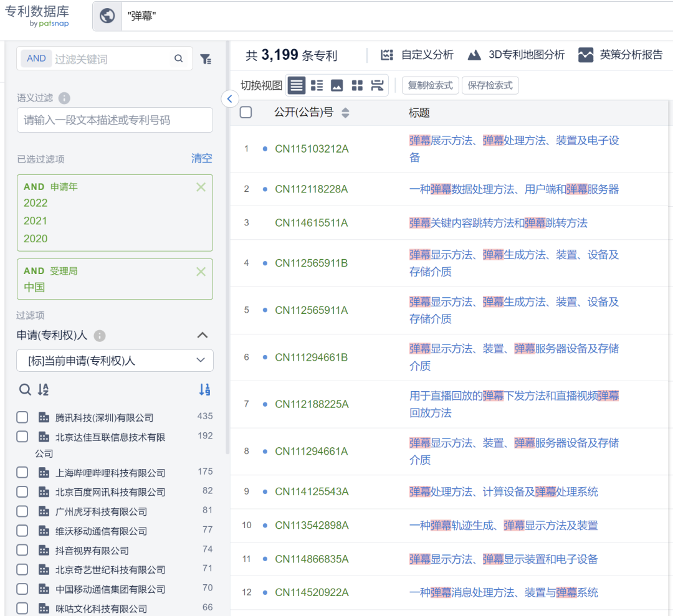673x616 pixels.
Task: Click the 语义过滤 text input field
Action: tap(115, 120)
